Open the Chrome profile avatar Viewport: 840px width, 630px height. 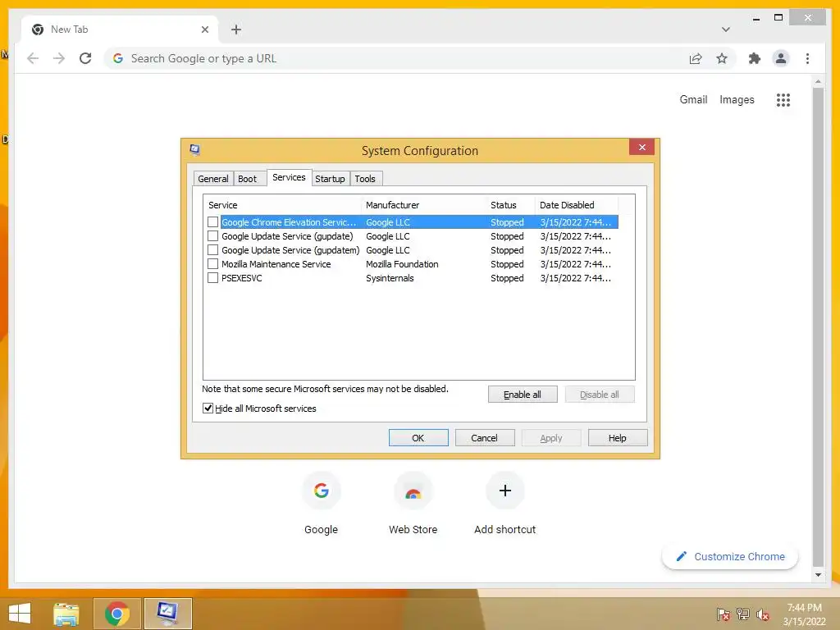click(x=781, y=58)
